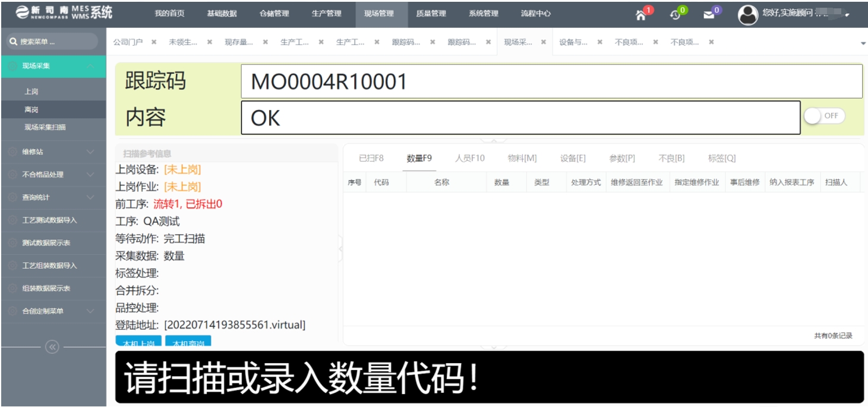Switch to the 物料[M] tab
This screenshot has height=407, width=868.
[x=522, y=158]
